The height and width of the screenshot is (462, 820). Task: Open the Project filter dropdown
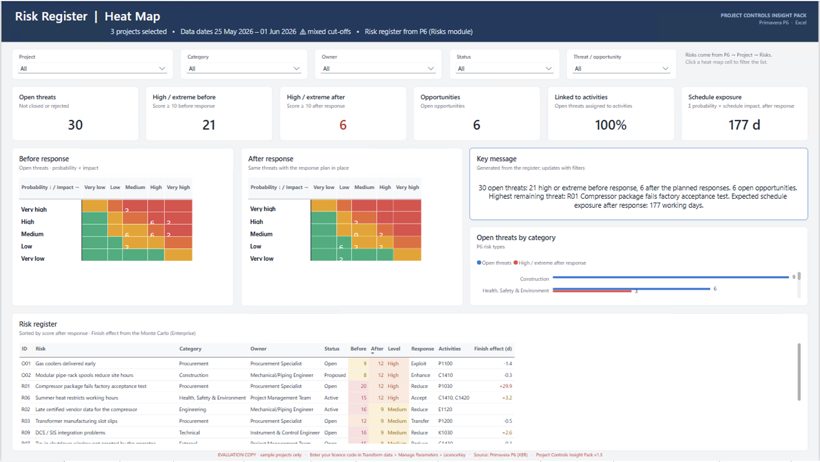[92, 69]
